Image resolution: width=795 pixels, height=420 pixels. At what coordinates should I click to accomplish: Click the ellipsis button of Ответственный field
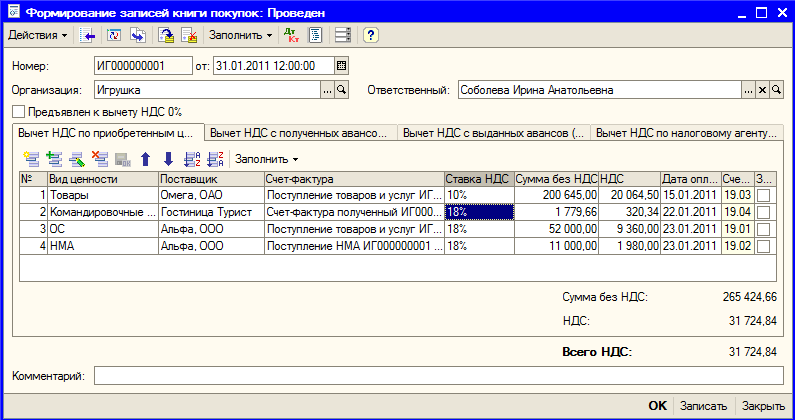(x=748, y=90)
